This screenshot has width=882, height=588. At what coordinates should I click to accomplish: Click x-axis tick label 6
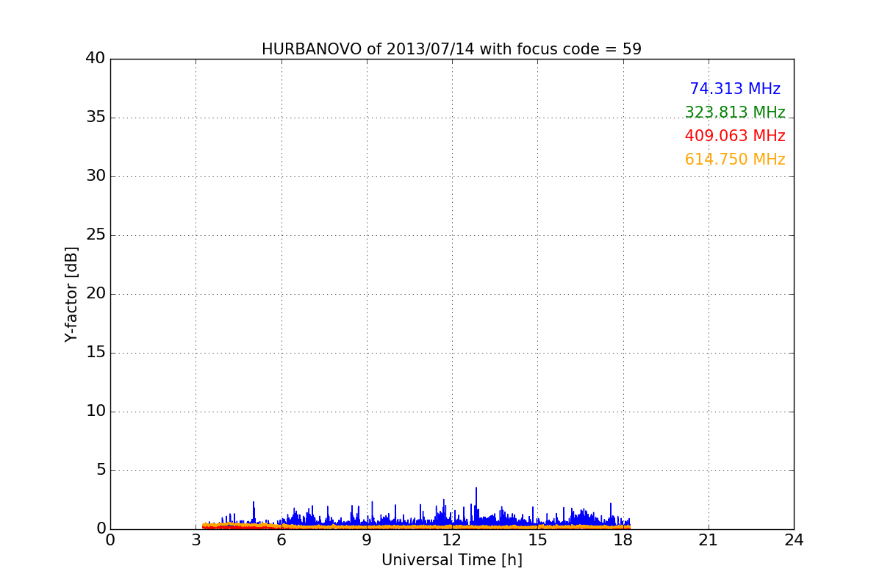pyautogui.click(x=281, y=540)
